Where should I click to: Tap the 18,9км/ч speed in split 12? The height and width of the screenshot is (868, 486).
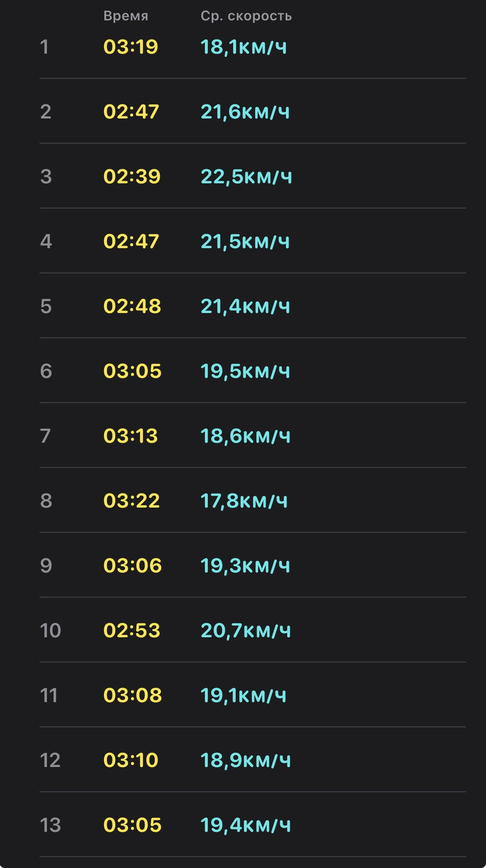pyautogui.click(x=246, y=760)
